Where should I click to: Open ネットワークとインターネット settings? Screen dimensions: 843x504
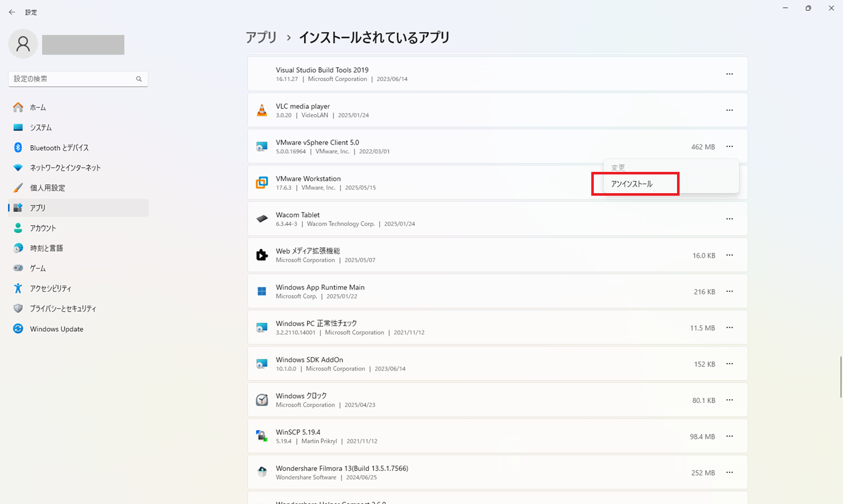coord(78,168)
